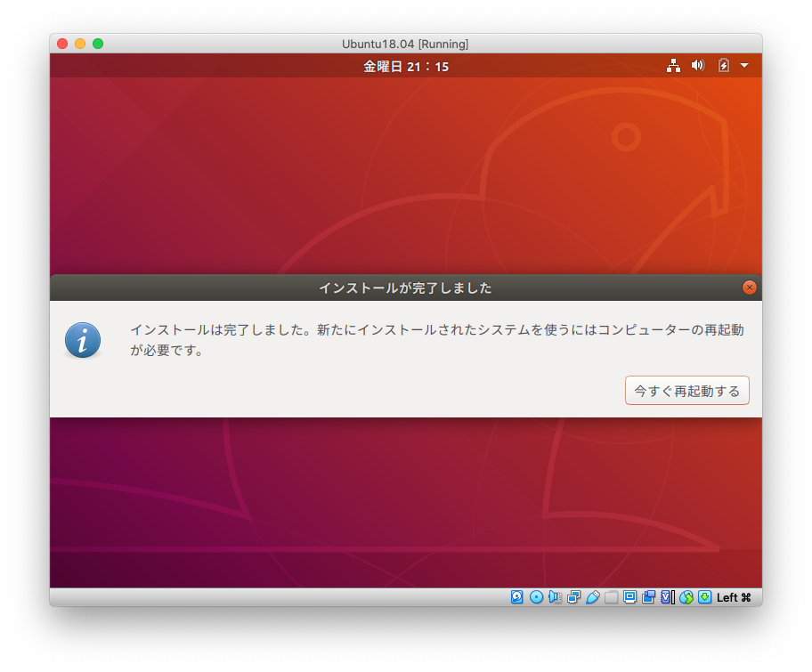Click the optical drive icon in VirtualBox statusbar
Image resolution: width=812 pixels, height=672 pixels.
coord(536,597)
